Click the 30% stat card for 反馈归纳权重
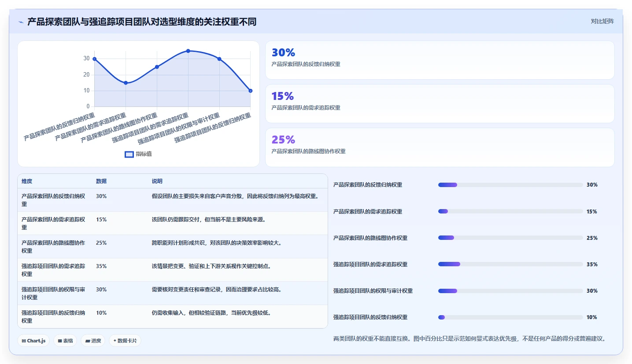The width and height of the screenshot is (632, 364). tap(440, 60)
